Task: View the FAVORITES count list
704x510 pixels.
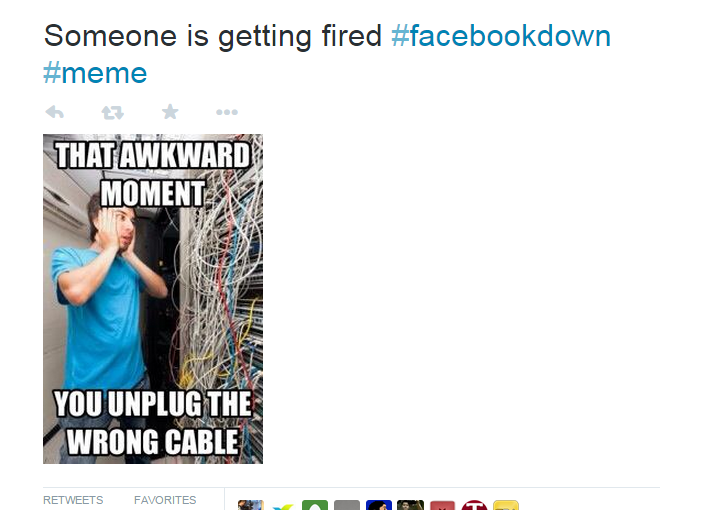Action: (x=165, y=500)
